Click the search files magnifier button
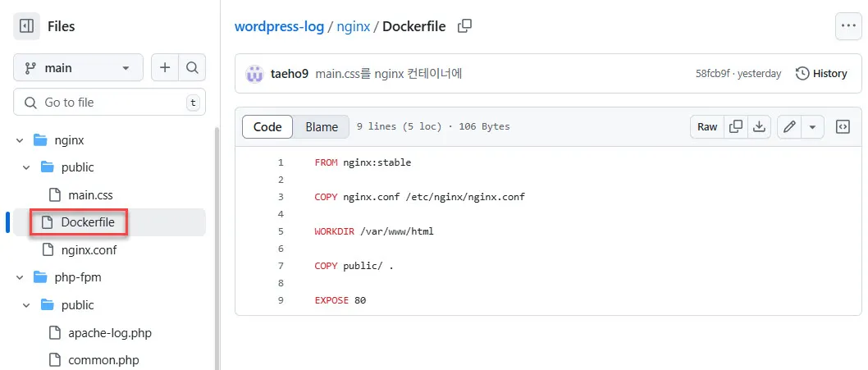Screen dimensions: 868x370 tap(192, 67)
